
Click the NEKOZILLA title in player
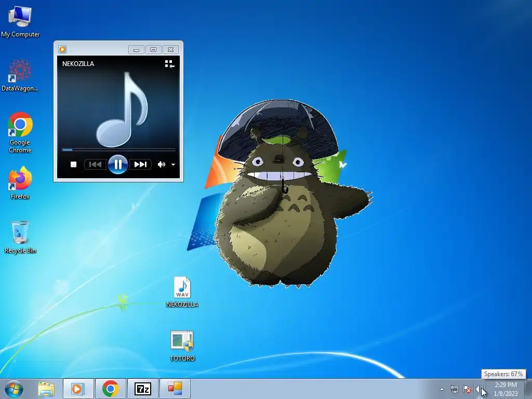tap(78, 64)
